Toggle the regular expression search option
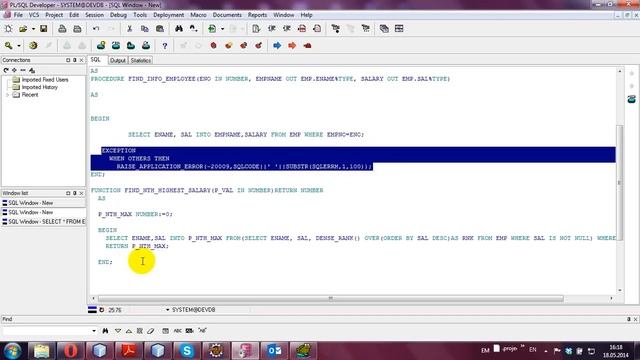The height and width of the screenshot is (360, 640). (202, 331)
